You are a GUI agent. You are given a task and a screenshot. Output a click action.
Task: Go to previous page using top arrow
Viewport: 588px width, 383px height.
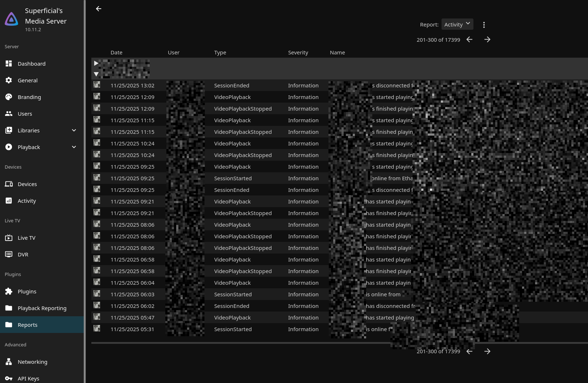[x=469, y=40]
